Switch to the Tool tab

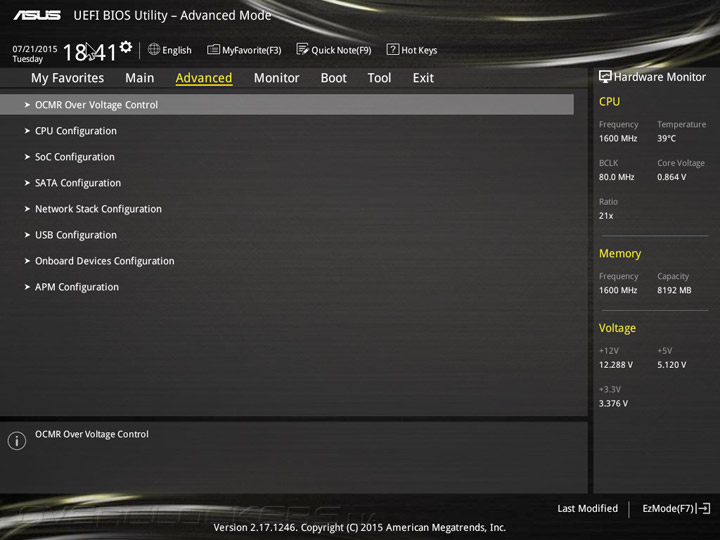(379, 78)
